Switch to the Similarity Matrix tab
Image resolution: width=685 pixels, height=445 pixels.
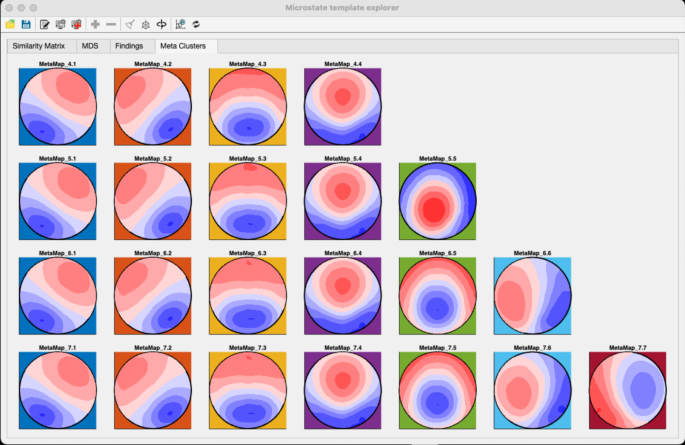pos(40,46)
